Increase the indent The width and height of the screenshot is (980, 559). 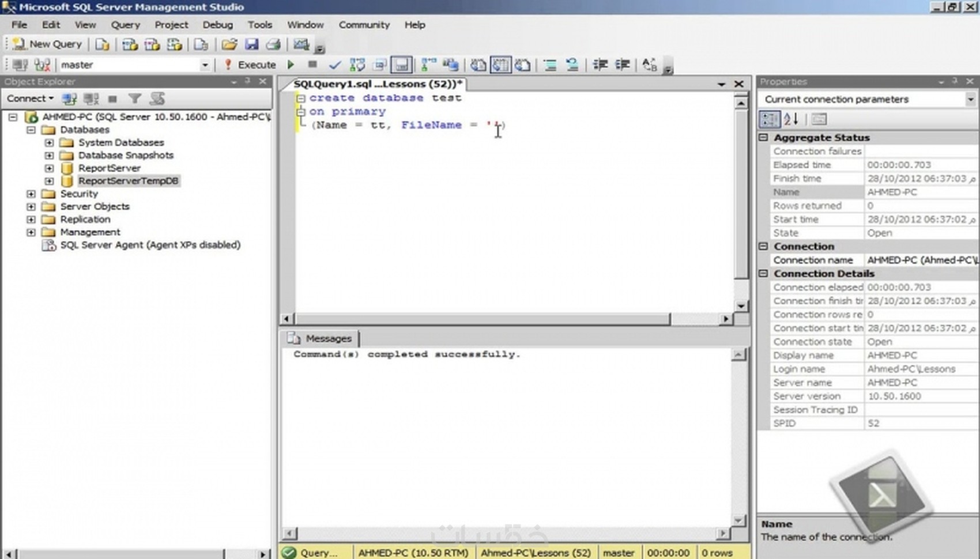pyautogui.click(x=623, y=65)
